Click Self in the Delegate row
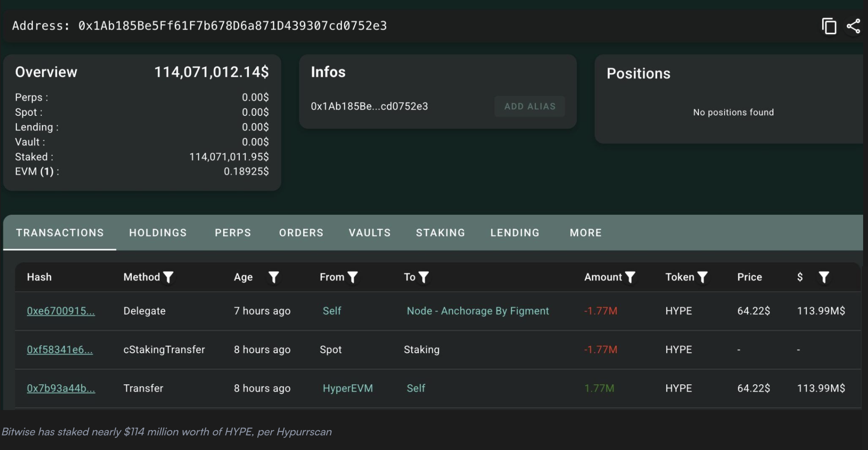 coord(332,311)
